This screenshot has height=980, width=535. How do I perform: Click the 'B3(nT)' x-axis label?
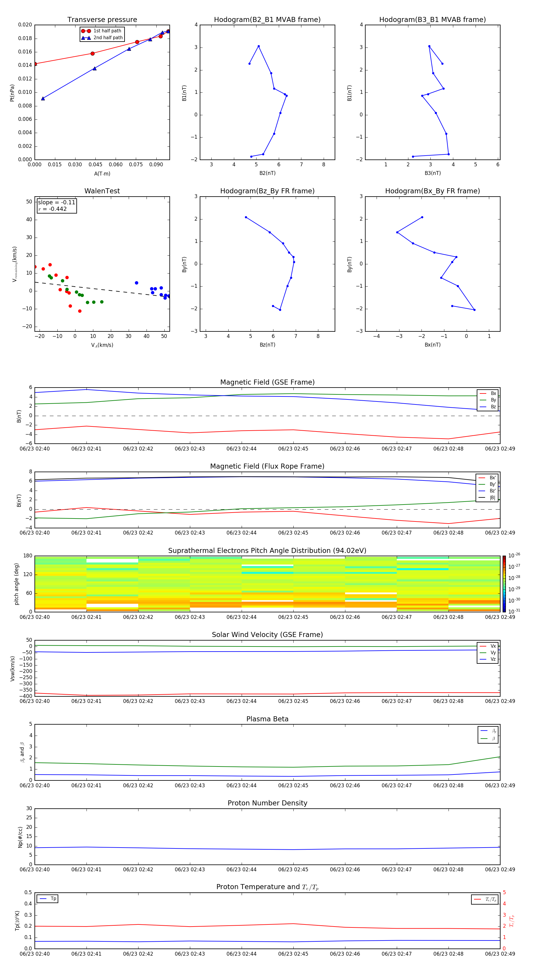click(432, 173)
